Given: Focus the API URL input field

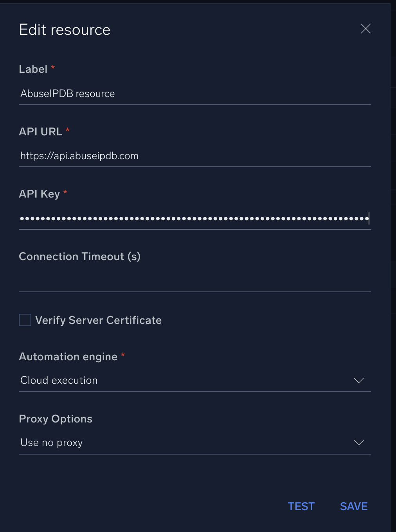Looking at the screenshot, I should pyautogui.click(x=194, y=156).
